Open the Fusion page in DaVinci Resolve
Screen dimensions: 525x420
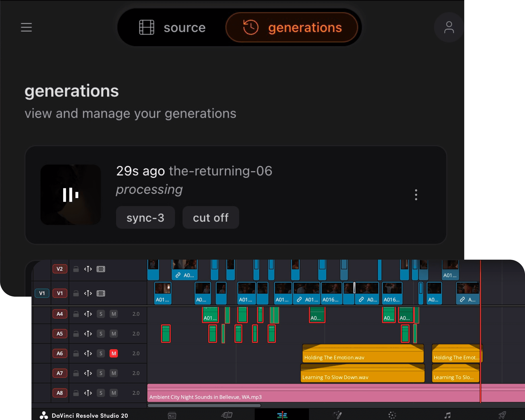(337, 415)
